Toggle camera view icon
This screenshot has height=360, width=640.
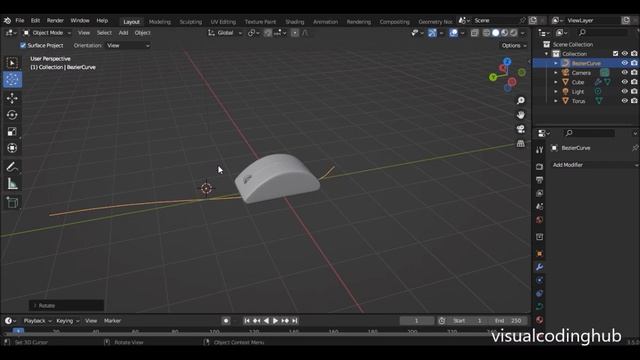[x=520, y=129]
